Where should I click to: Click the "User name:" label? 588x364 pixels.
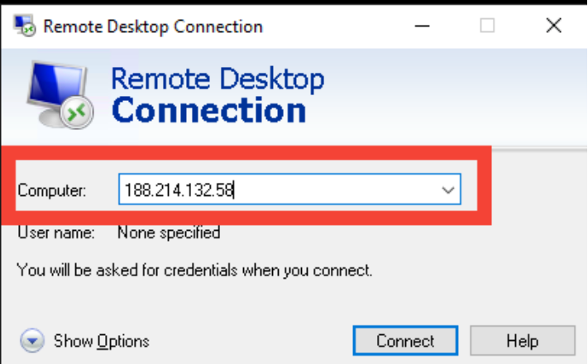[x=56, y=233]
